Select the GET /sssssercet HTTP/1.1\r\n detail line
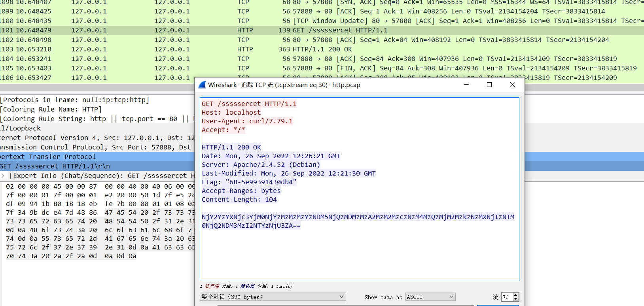 (55, 166)
